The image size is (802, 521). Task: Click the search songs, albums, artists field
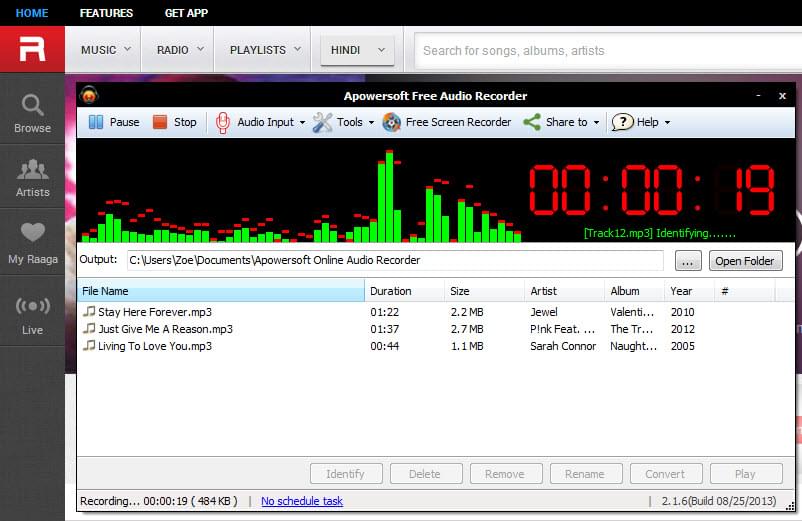[600, 50]
